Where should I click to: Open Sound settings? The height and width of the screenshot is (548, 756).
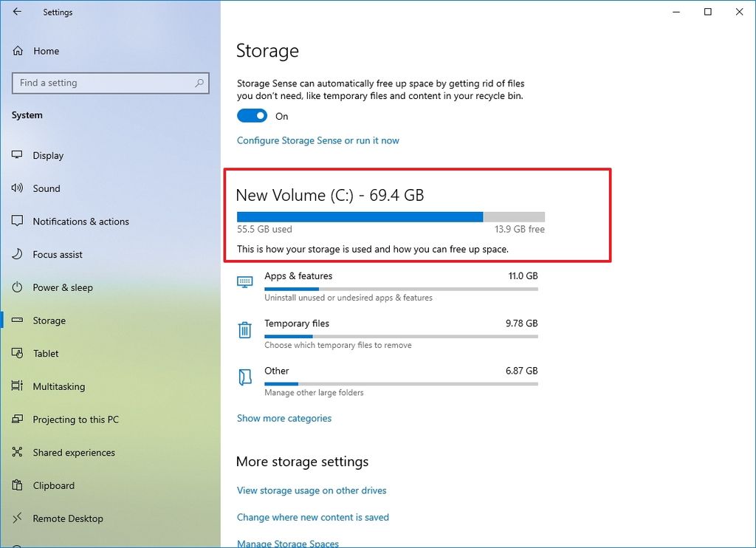coord(44,188)
